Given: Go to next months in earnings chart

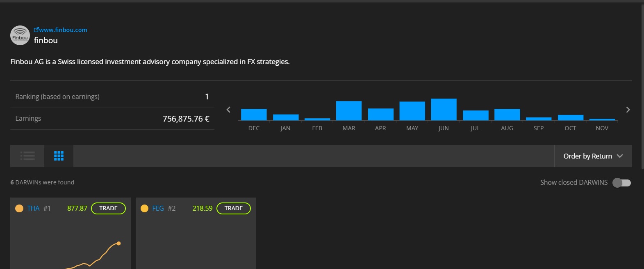Looking at the screenshot, I should pos(628,110).
